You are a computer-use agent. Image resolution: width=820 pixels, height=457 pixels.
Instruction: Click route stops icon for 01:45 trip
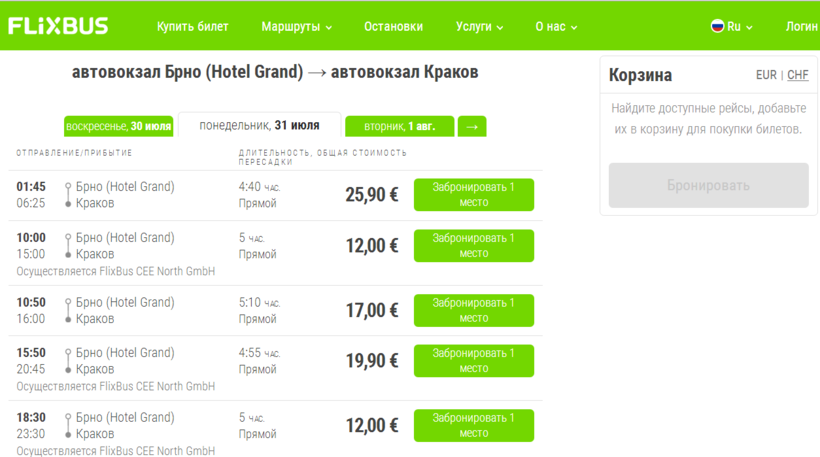click(68, 195)
